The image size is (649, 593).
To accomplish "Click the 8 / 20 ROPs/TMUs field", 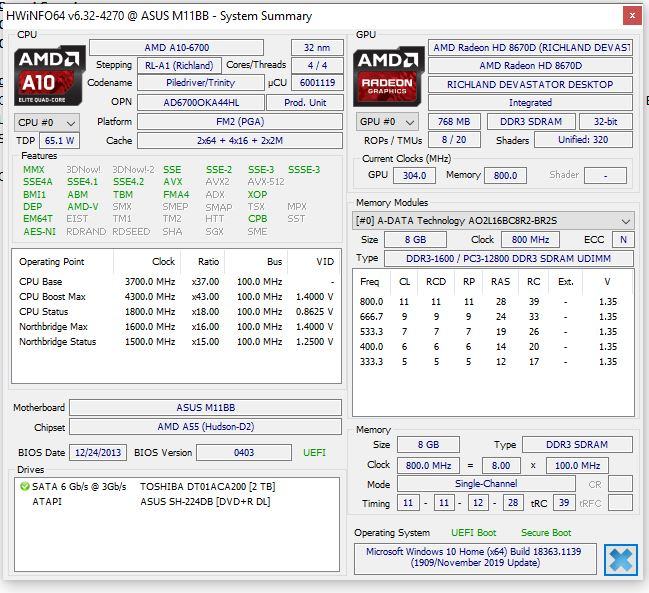I will pyautogui.click(x=454, y=140).
